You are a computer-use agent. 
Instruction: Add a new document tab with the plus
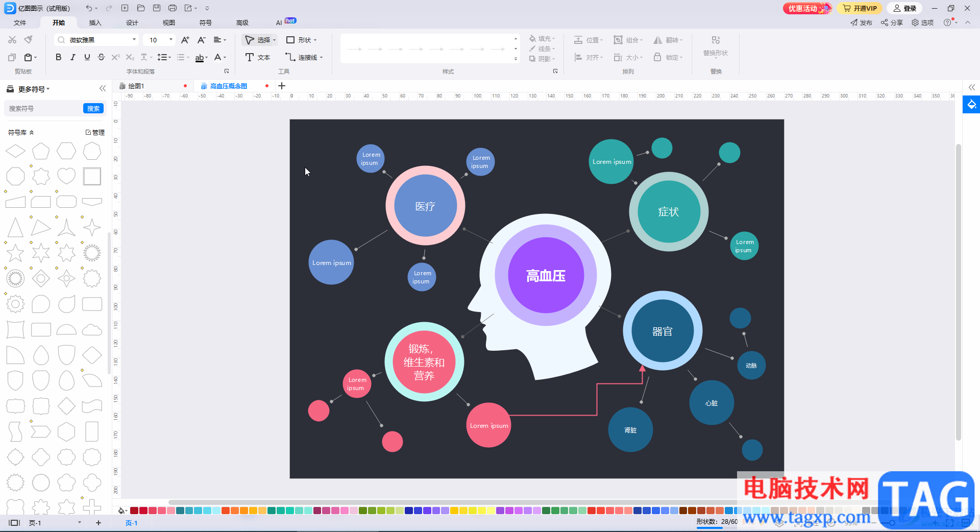tap(282, 86)
